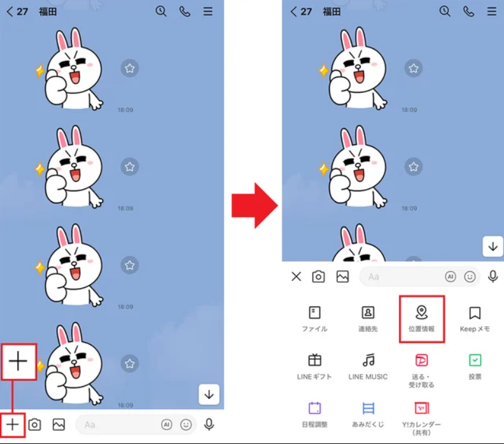The width and height of the screenshot is (504, 444).
Task: Tap the 福田 name in right header
Action: [x=332, y=12]
